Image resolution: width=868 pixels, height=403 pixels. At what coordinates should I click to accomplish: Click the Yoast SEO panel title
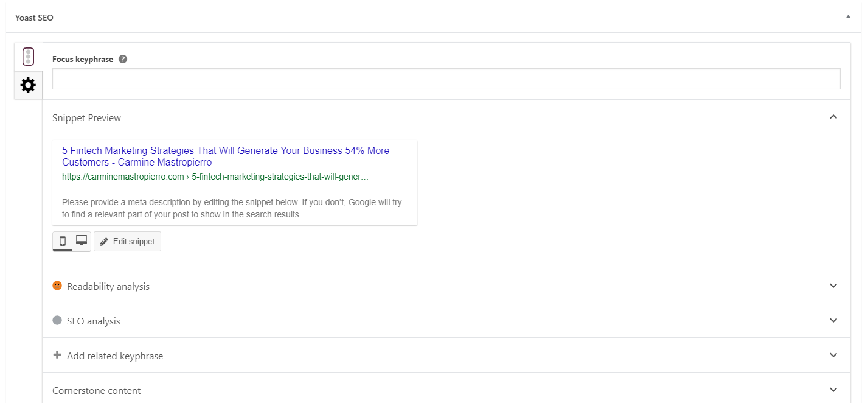pos(34,18)
